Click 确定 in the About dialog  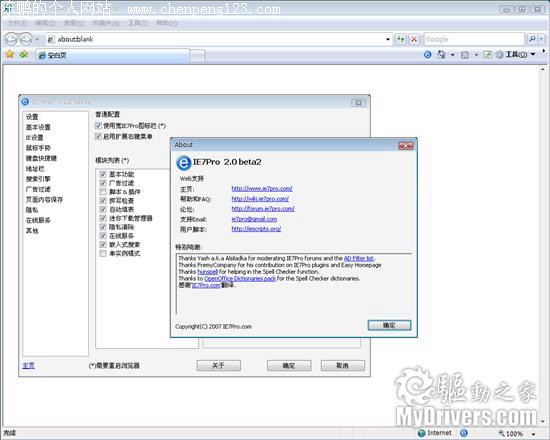coord(389,325)
